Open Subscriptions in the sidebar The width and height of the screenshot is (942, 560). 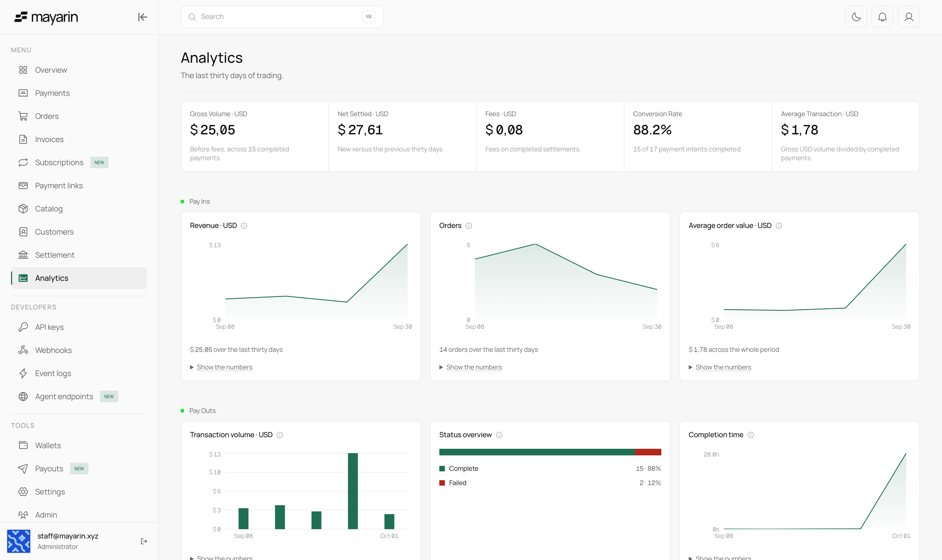tap(79, 163)
